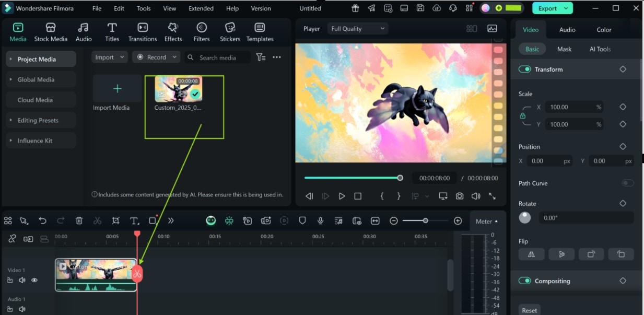The image size is (644, 315).
Task: Switch to the Color properties tab
Action: (x=604, y=30)
